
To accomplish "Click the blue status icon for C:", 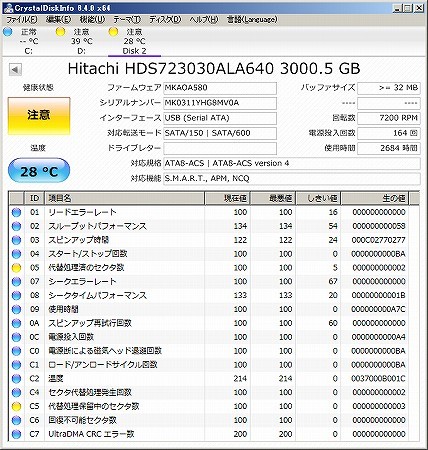I will [x=8, y=32].
